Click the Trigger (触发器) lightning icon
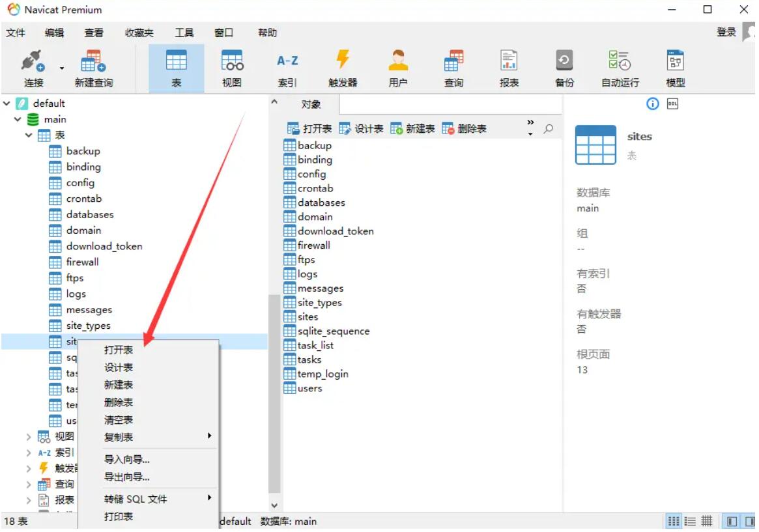Screen dimensions: 759x532 point(343,63)
